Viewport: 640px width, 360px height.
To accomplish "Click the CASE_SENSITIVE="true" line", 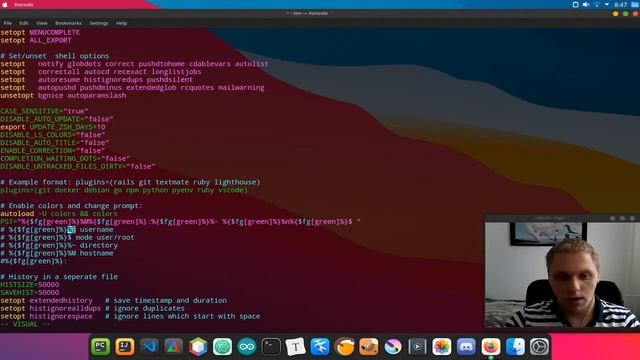I will tap(44, 111).
